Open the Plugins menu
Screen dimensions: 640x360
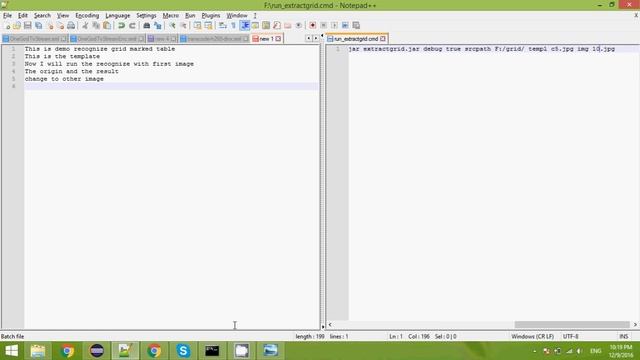coord(211,16)
